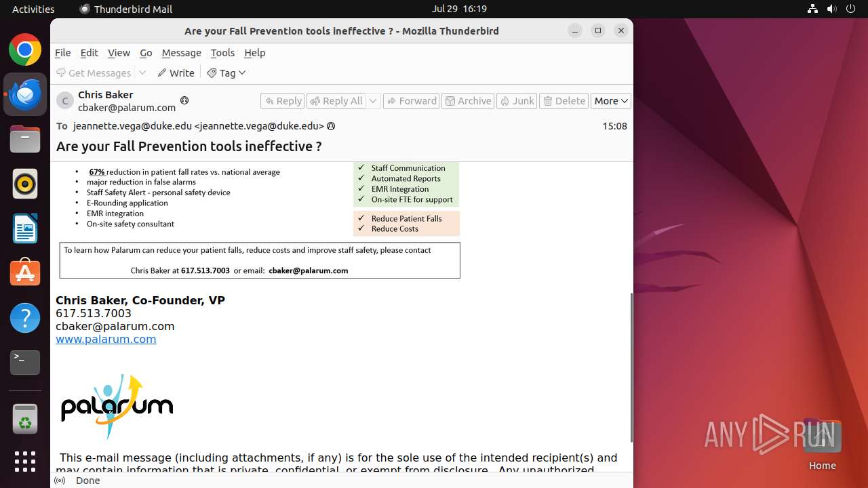Expand the More actions menu
The width and height of the screenshot is (868, 488).
[611, 101]
